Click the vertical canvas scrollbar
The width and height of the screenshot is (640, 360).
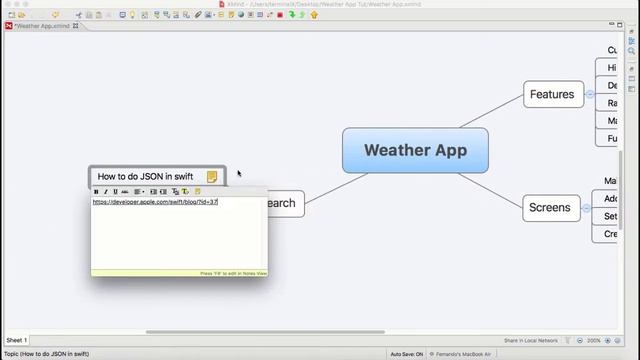(621, 190)
